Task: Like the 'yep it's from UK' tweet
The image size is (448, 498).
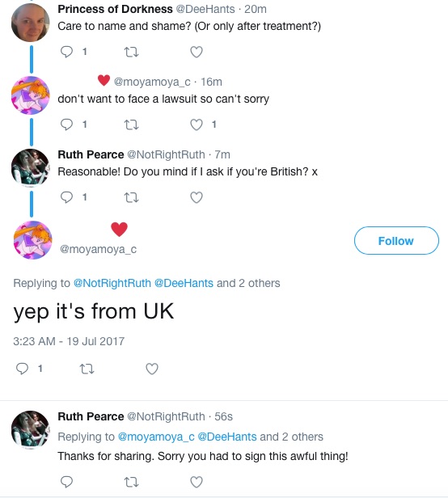Action: click(152, 369)
